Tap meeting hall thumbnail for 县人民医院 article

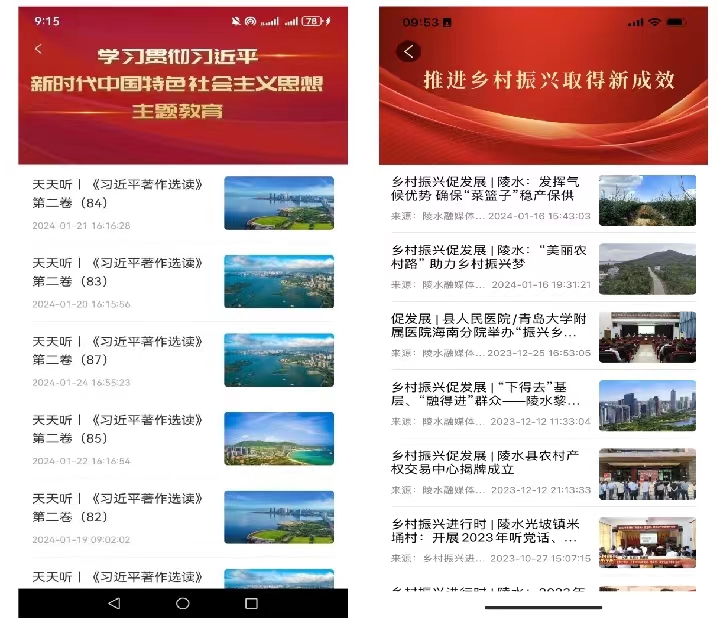(x=646, y=336)
